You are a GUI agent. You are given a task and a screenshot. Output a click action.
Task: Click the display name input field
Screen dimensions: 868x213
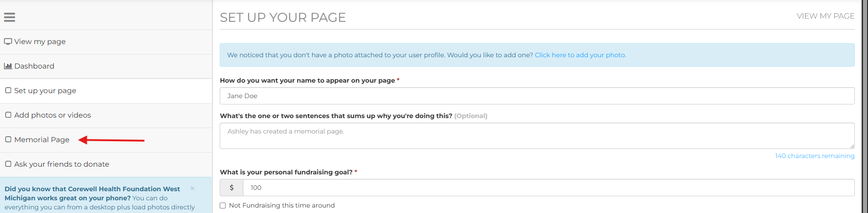pos(537,96)
